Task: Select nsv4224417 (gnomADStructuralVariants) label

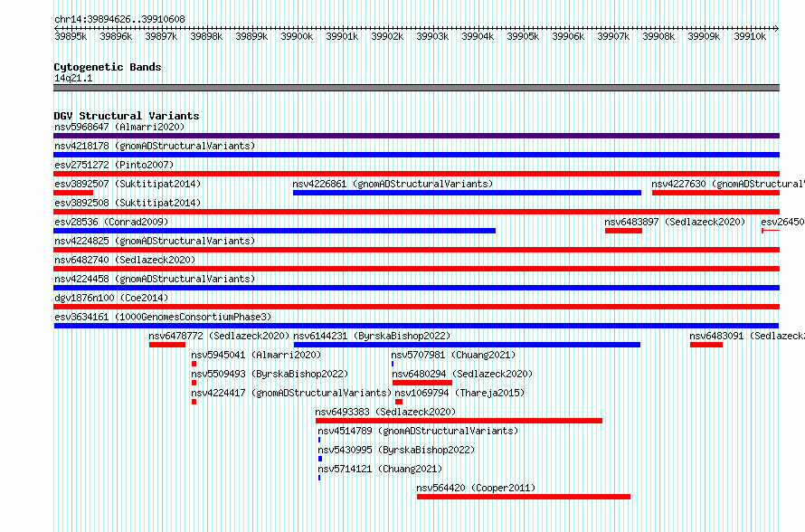Action: [x=291, y=393]
